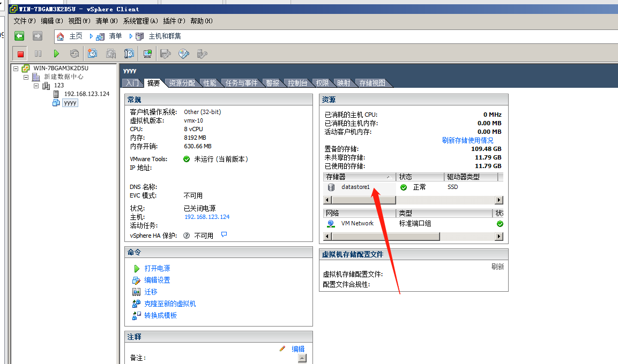
Task: Open the 视图(W) menu
Action: (79, 21)
